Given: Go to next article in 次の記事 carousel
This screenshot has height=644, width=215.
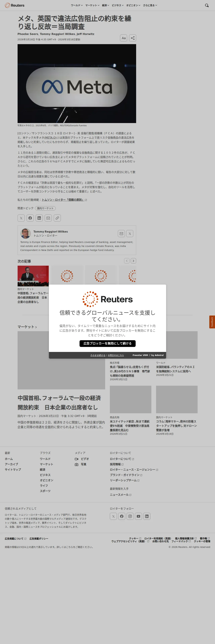Looking at the screenshot, I should tap(133, 261).
